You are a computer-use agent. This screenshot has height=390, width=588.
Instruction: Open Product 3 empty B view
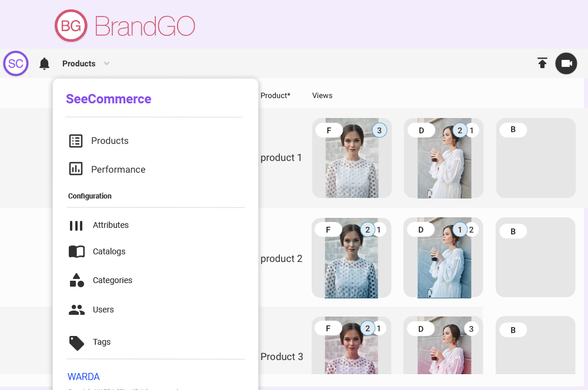coord(536,345)
